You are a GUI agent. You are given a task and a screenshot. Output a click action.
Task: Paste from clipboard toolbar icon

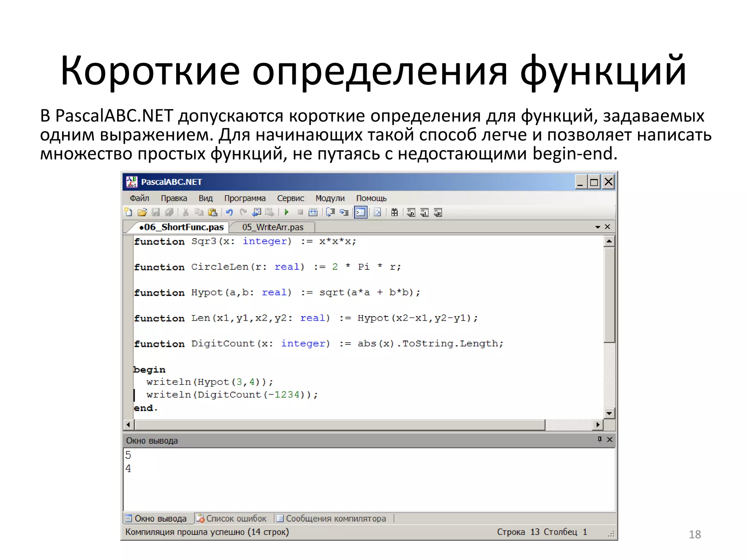pyautogui.click(x=213, y=212)
